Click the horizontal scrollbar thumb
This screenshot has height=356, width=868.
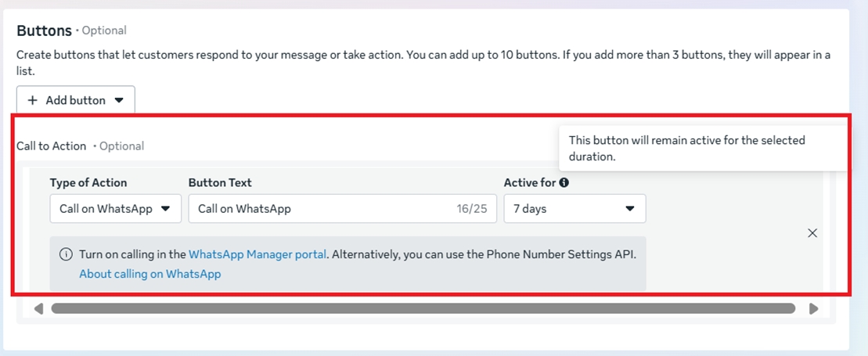423,309
